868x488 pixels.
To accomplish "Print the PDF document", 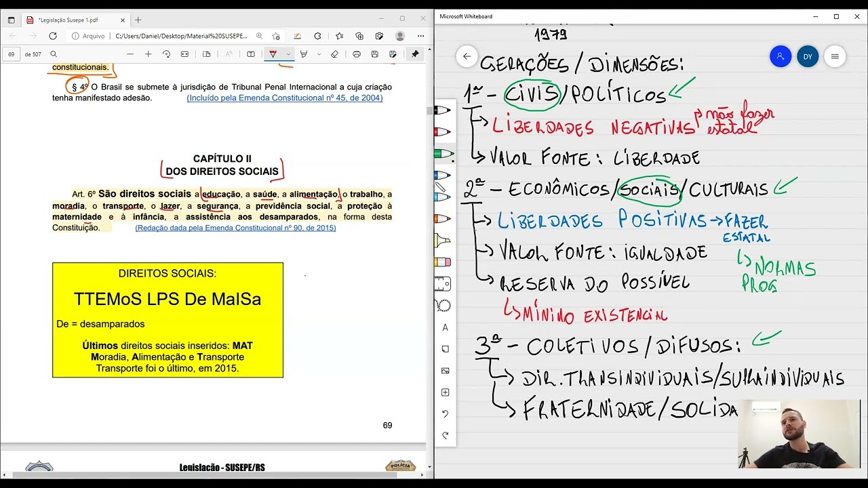I will click(x=357, y=54).
